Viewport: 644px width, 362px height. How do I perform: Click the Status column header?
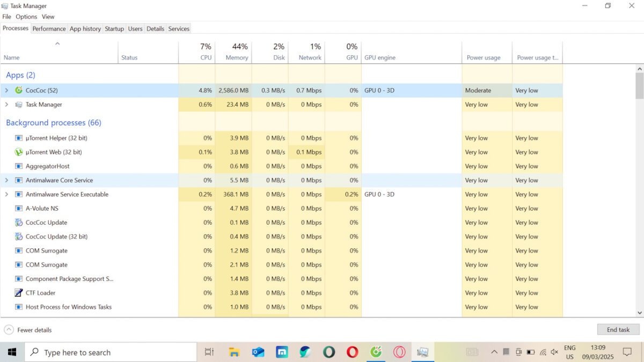(x=148, y=53)
